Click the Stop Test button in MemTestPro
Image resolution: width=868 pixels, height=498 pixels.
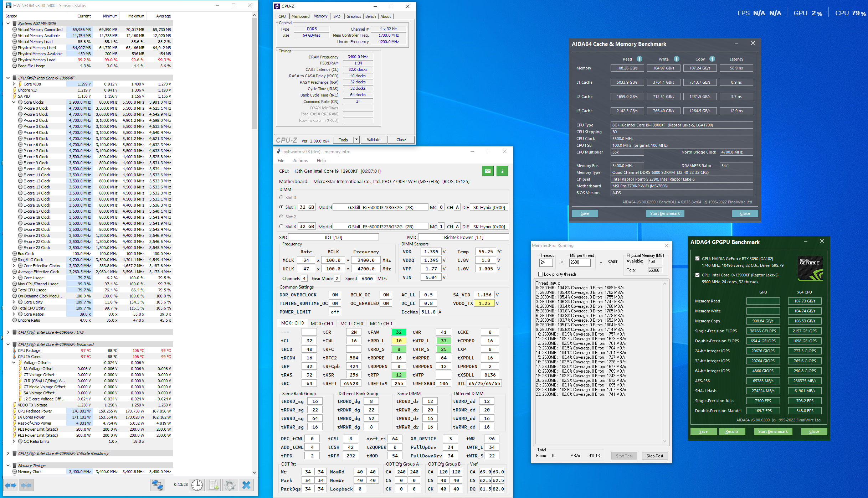click(x=654, y=456)
